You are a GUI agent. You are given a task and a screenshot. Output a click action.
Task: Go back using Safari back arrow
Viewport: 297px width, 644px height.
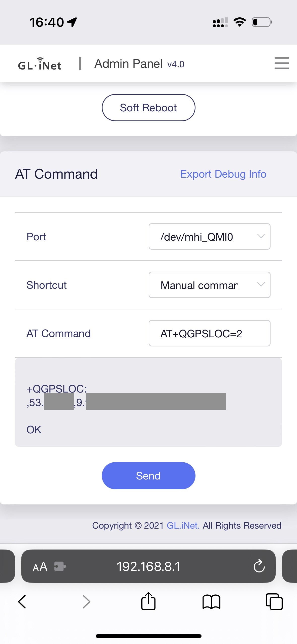point(22,601)
